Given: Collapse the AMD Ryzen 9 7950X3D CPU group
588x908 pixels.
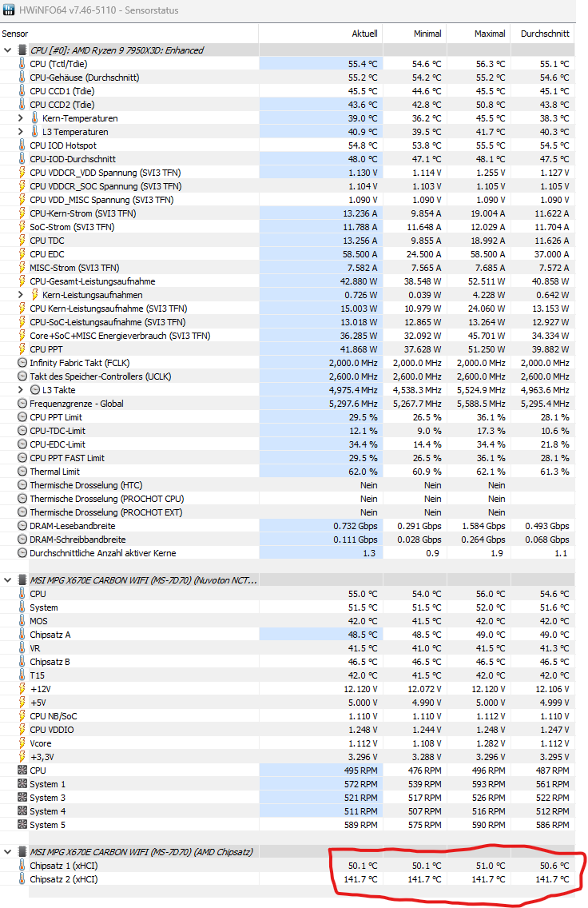Looking at the screenshot, I should point(7,50).
